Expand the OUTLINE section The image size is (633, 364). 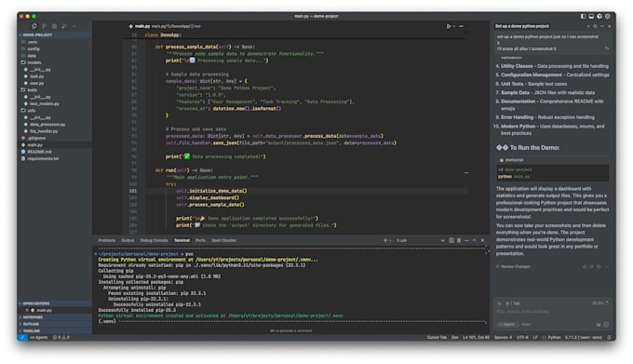coord(55,324)
